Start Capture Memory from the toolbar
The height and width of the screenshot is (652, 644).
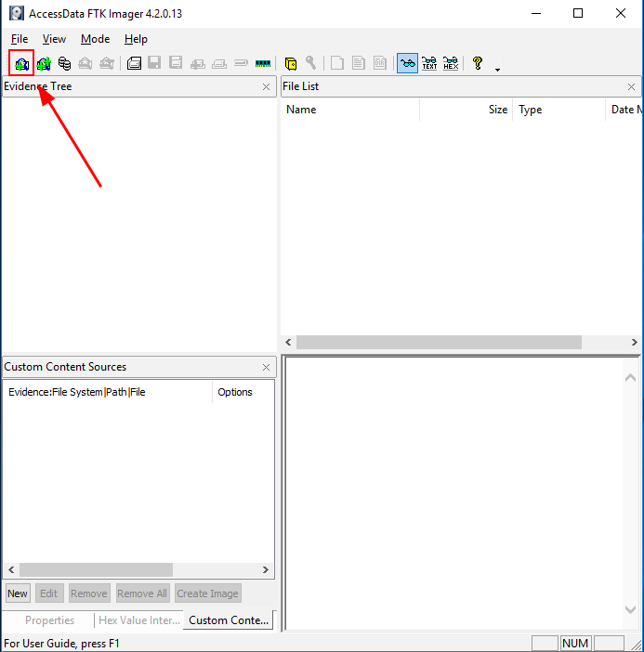click(x=263, y=63)
